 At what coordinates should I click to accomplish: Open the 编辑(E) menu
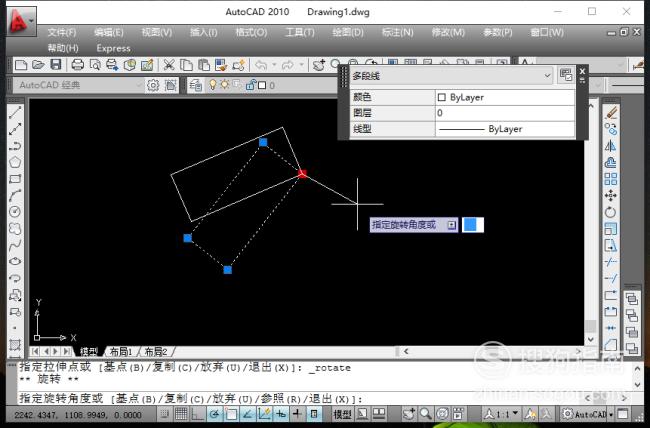click(x=109, y=32)
